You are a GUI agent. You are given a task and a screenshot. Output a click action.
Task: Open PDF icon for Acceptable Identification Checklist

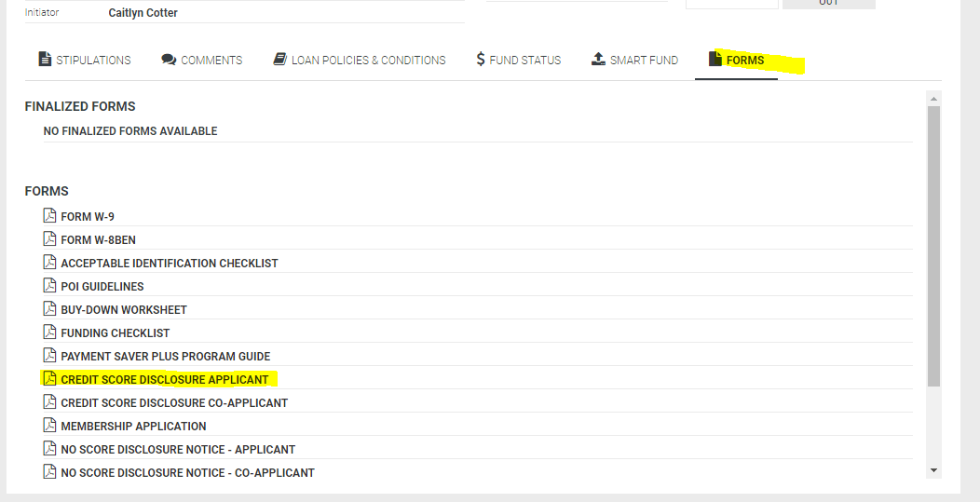pyautogui.click(x=49, y=263)
